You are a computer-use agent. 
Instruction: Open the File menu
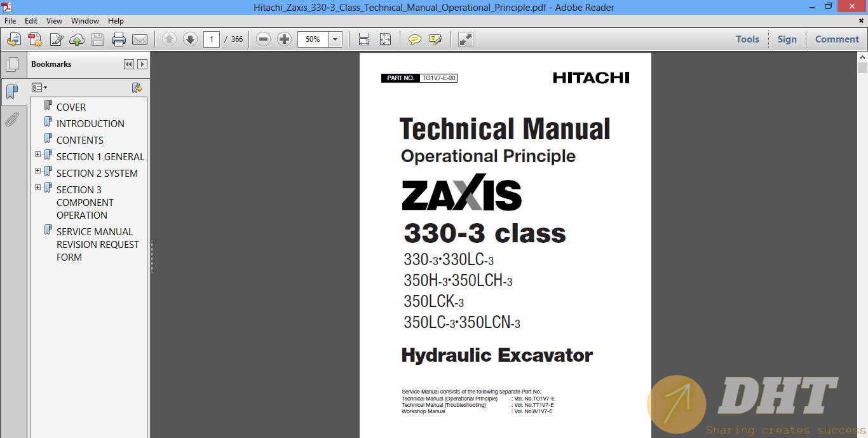pos(10,20)
